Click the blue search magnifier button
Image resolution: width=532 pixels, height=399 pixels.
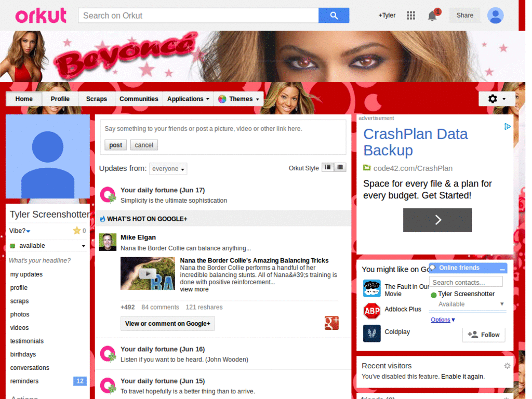[334, 16]
